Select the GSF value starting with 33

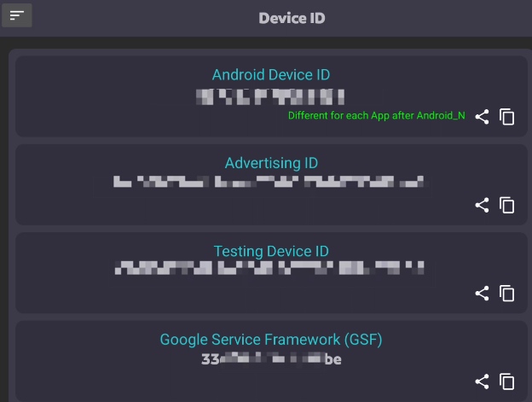(271, 359)
